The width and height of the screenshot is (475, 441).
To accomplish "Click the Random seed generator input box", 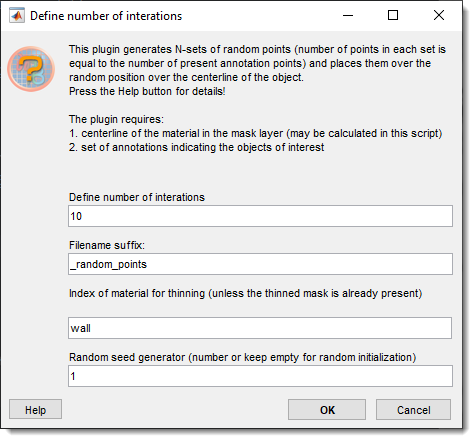I will [260, 376].
